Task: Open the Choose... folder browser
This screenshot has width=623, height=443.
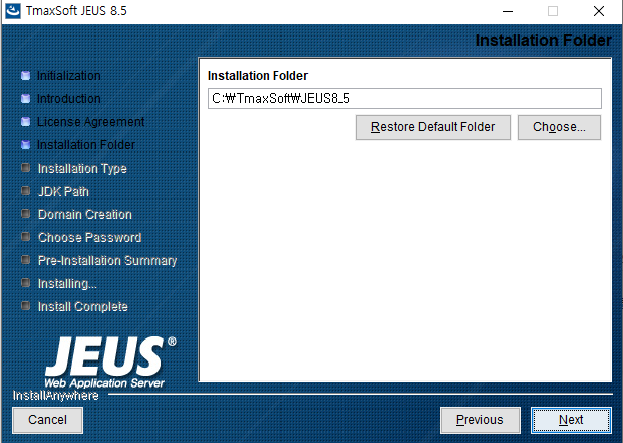Action: (x=559, y=127)
